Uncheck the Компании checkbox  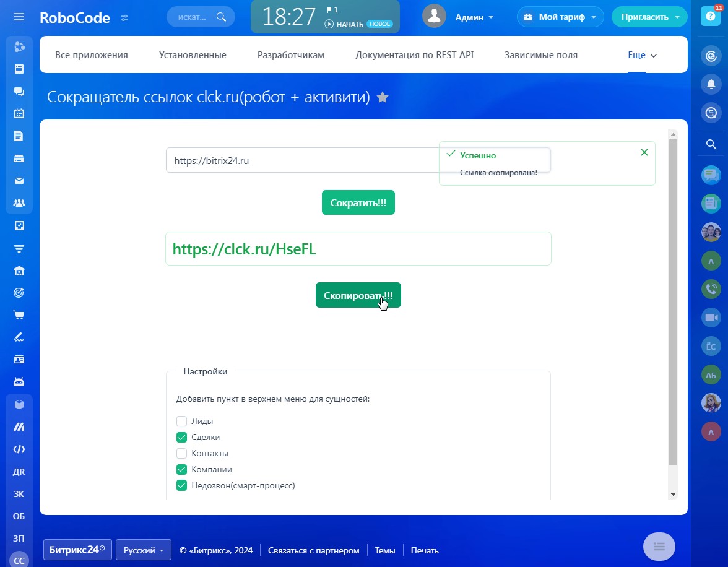pyautogui.click(x=181, y=469)
